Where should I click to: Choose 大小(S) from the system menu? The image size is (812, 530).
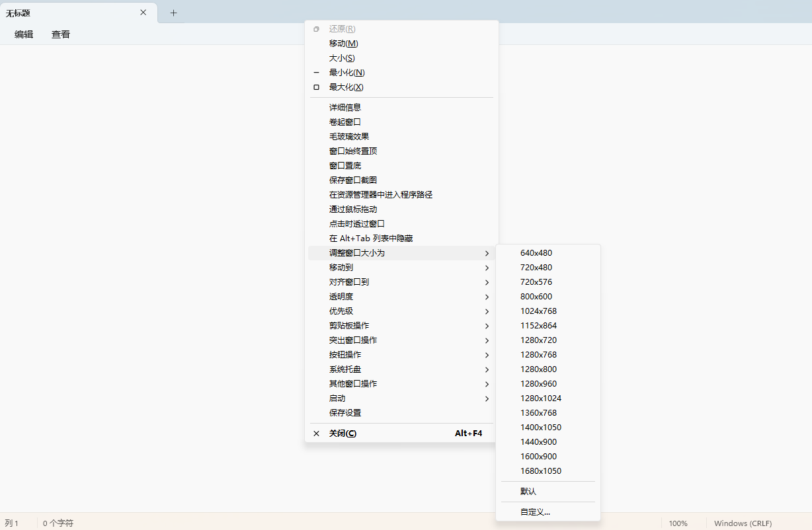pyautogui.click(x=401, y=58)
